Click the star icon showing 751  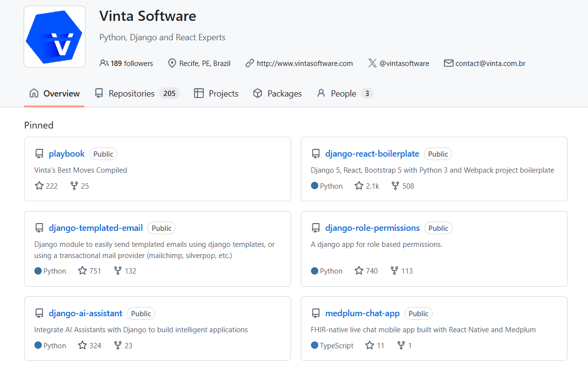click(82, 271)
